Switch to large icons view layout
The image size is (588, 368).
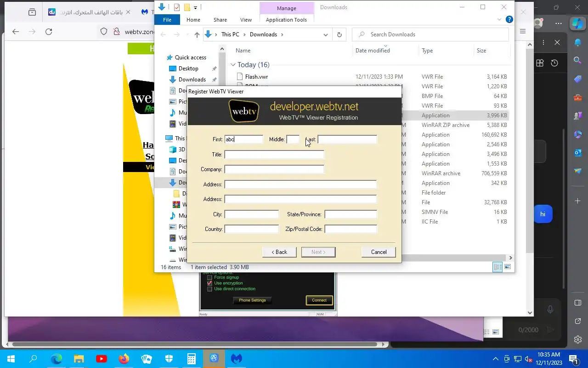pyautogui.click(x=508, y=267)
